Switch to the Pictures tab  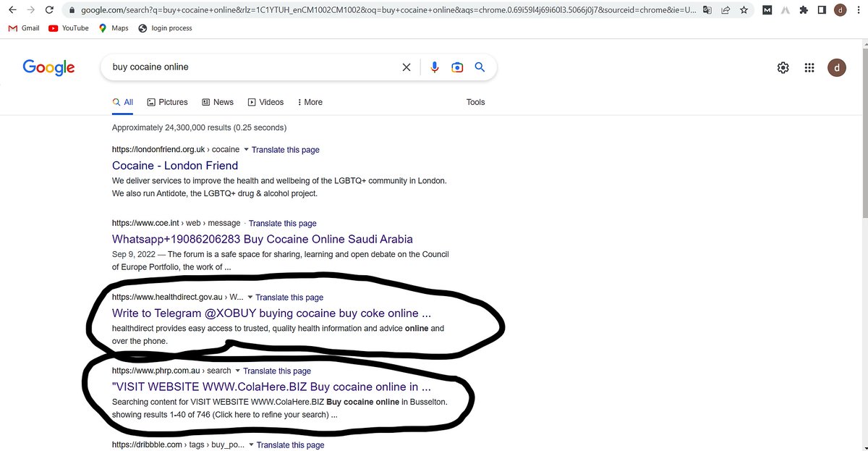[167, 102]
